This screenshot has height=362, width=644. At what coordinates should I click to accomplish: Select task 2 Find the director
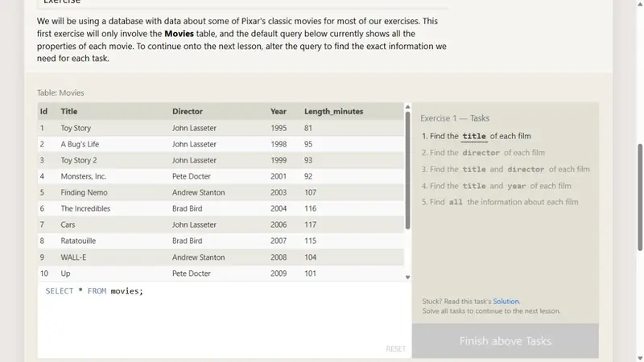(484, 153)
